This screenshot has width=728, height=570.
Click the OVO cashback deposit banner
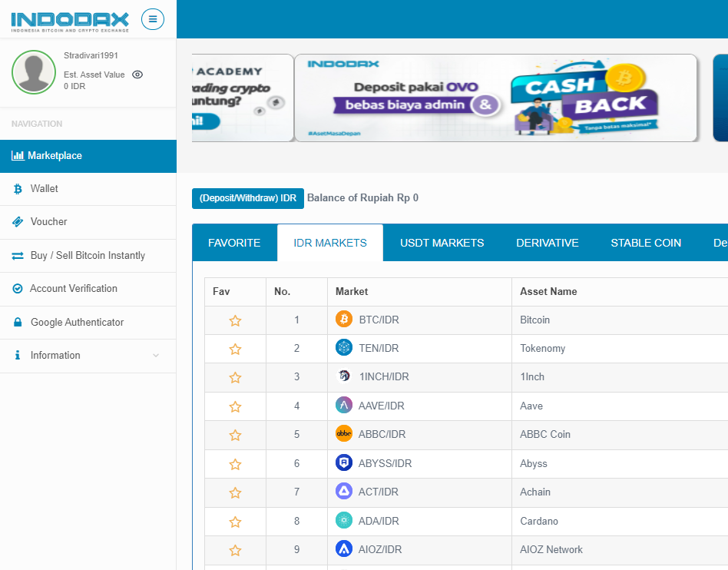496,98
